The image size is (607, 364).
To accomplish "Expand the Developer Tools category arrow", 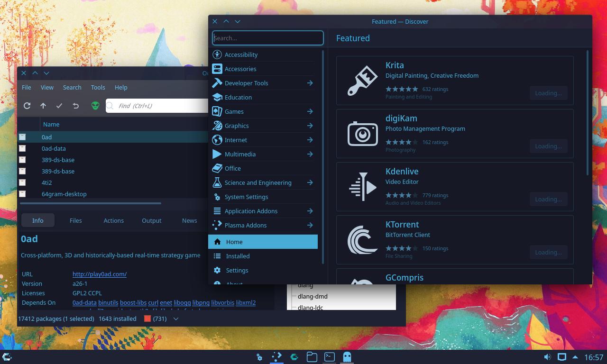I will [x=310, y=83].
